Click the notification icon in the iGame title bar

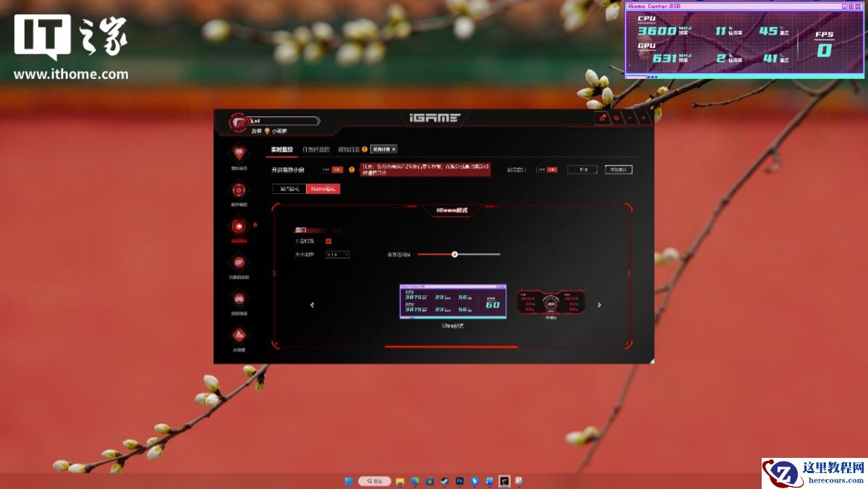point(601,118)
